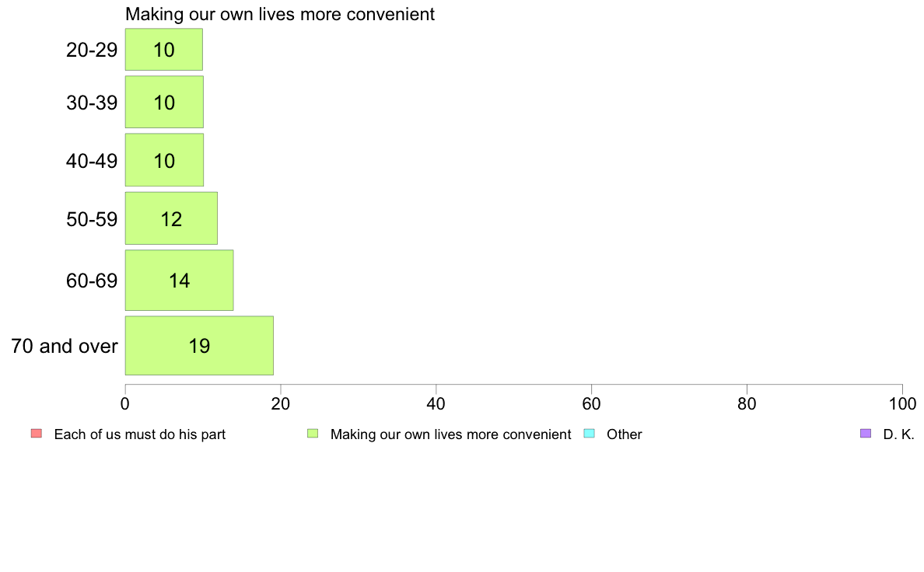Select the 60-69 bar showing 14

pyautogui.click(x=179, y=281)
